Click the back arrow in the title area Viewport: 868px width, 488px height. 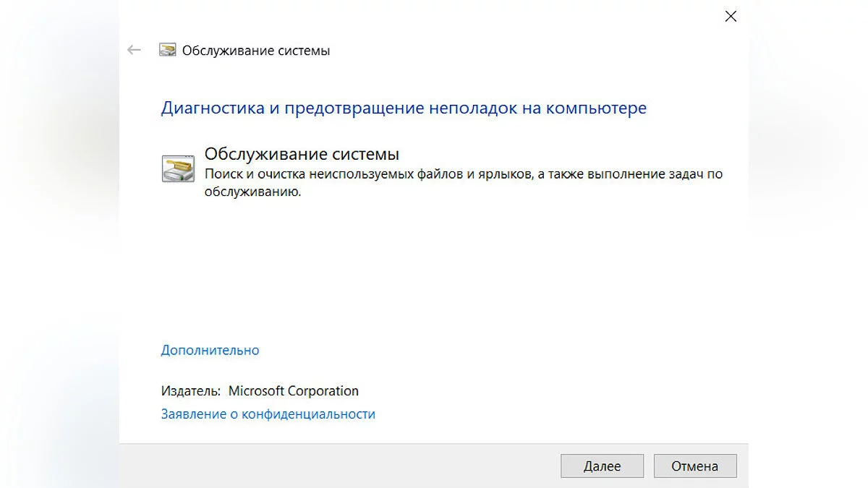pyautogui.click(x=134, y=50)
